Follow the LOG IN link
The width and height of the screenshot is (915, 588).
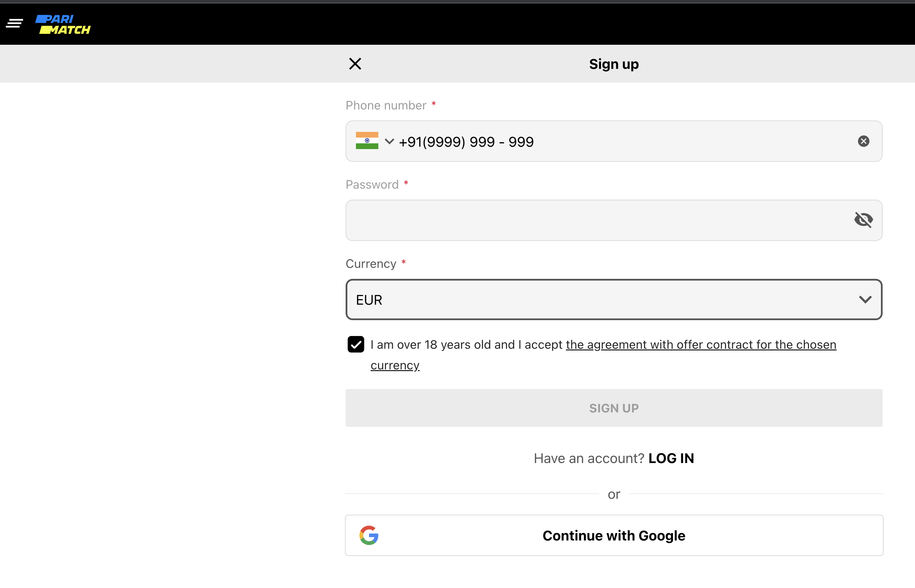point(671,458)
